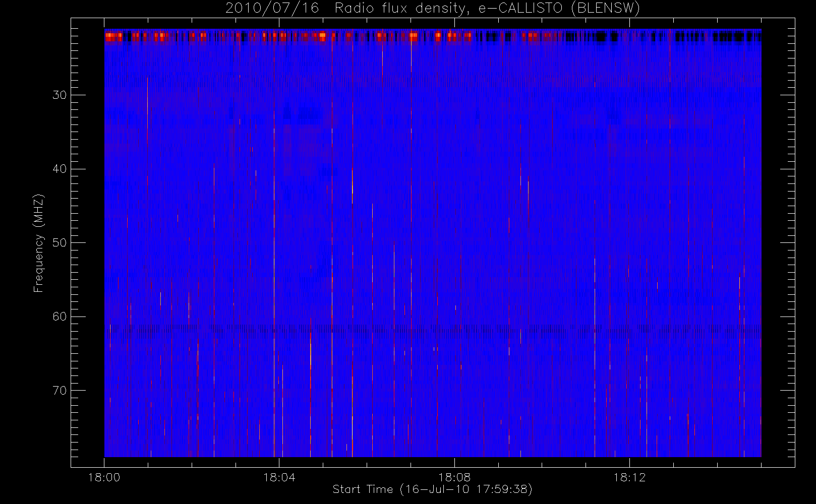
Task: Click the 'Frequency (MHZ)' axis label
Action: tap(39, 243)
